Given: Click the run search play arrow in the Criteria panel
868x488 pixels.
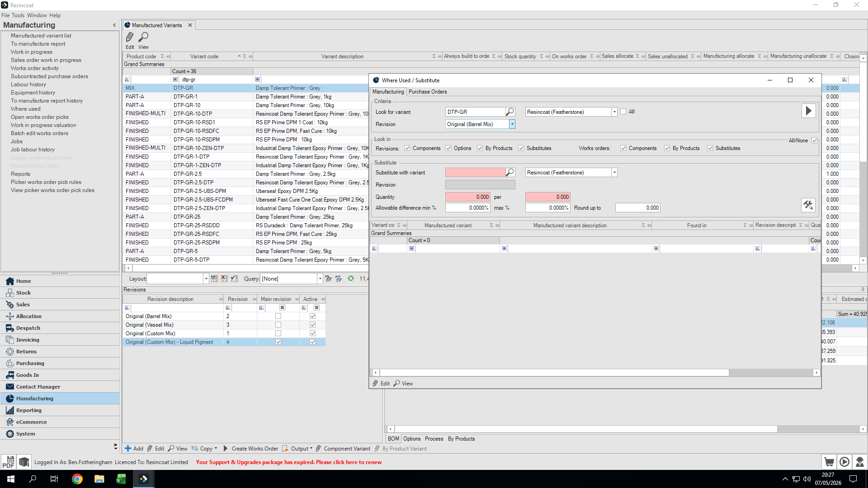Looking at the screenshot, I should click(x=808, y=111).
